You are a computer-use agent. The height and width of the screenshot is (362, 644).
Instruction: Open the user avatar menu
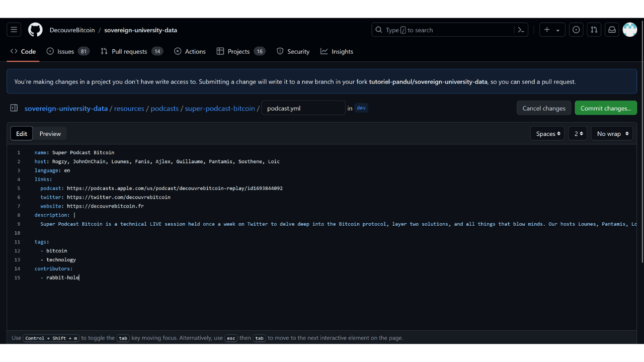click(630, 30)
